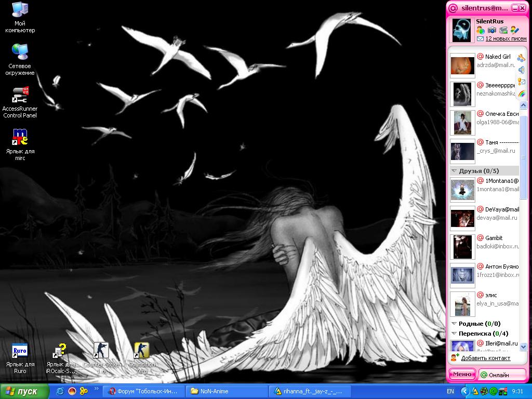The width and height of the screenshot is (532, 399).
Task: Launch Internet Explorer from Quick Launch
Action: (x=60, y=391)
